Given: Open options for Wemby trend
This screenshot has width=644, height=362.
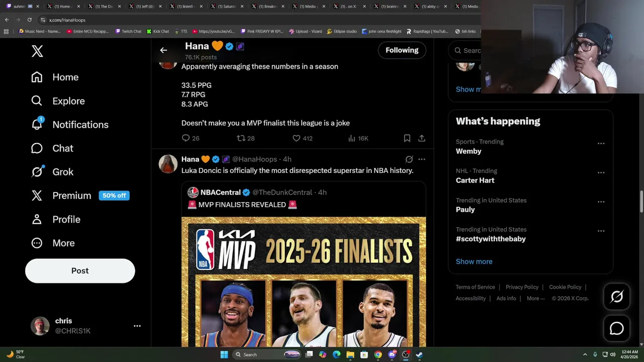Looking at the screenshot, I should (x=601, y=143).
